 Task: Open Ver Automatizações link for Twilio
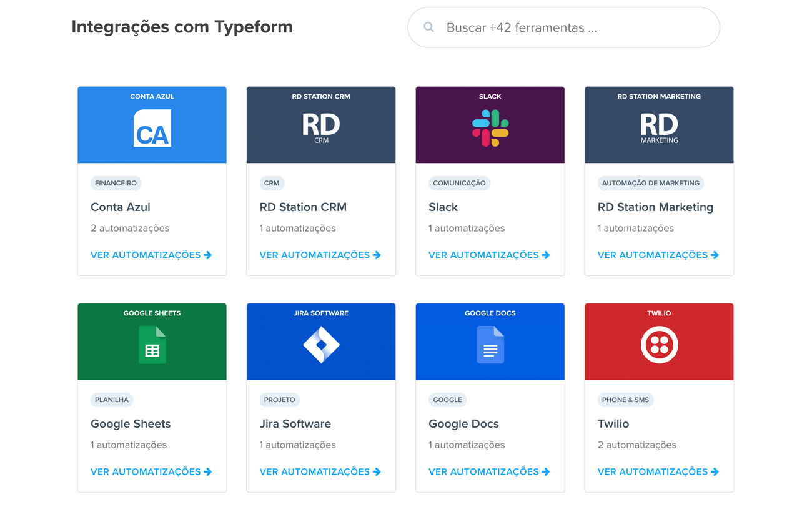pos(658,471)
